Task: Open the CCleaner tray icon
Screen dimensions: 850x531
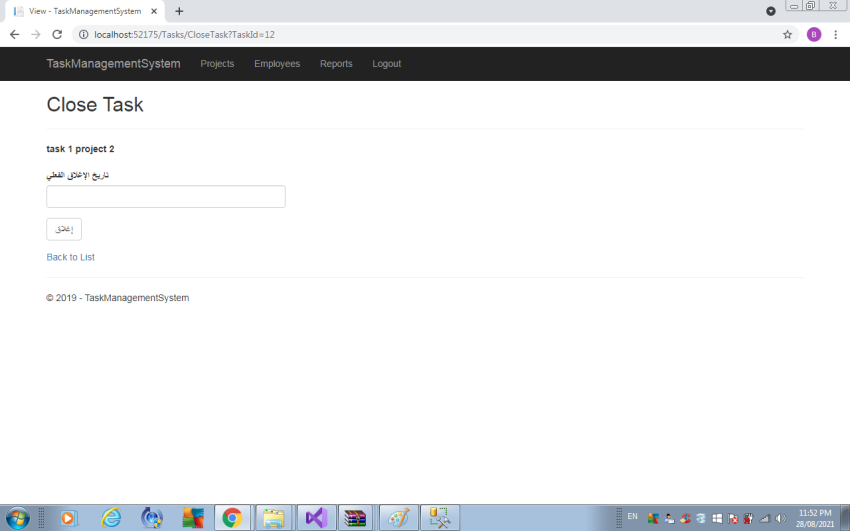Action: 685,519
